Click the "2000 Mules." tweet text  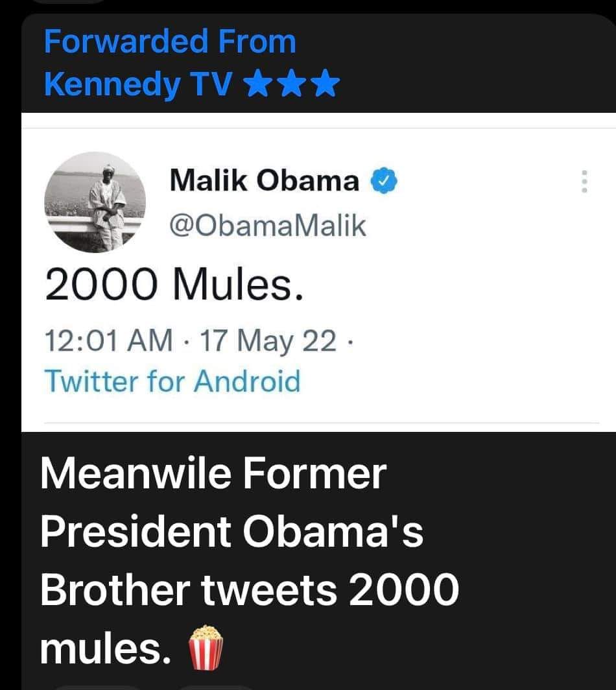tap(174, 286)
